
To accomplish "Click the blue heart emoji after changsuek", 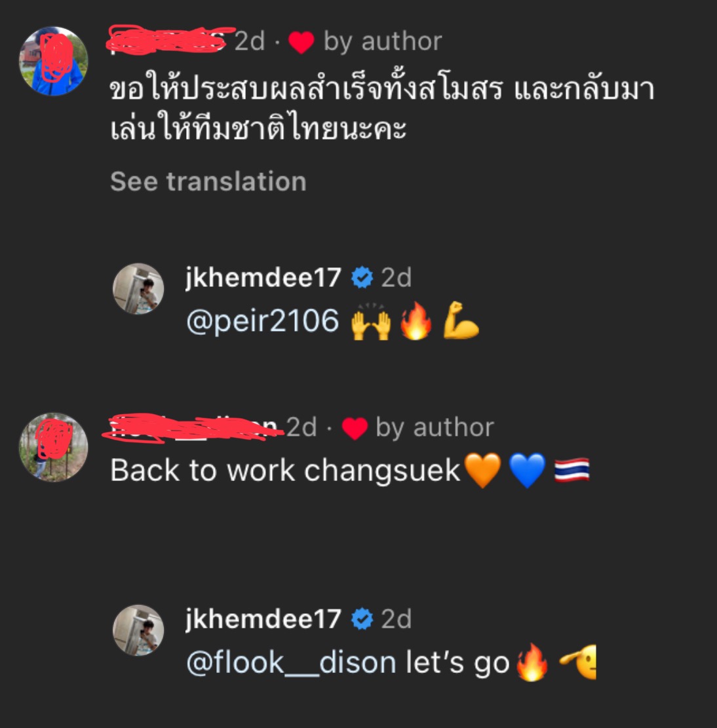I will click(527, 470).
